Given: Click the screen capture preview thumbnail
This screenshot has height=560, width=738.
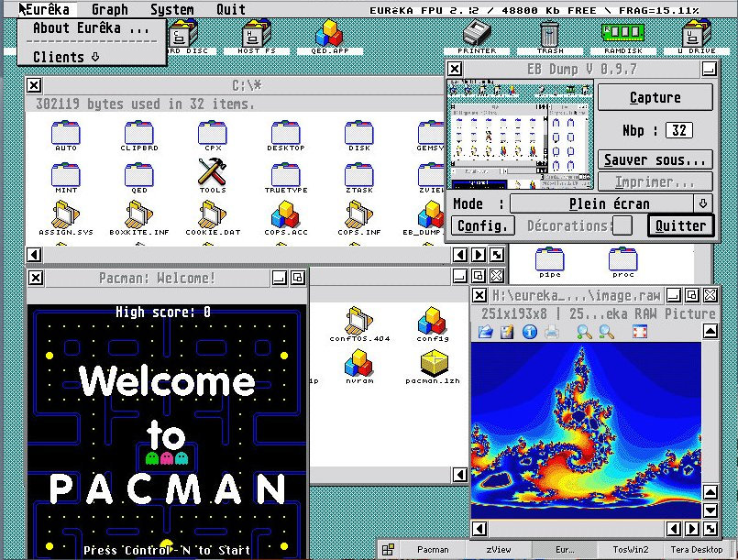Looking at the screenshot, I should 520,134.
